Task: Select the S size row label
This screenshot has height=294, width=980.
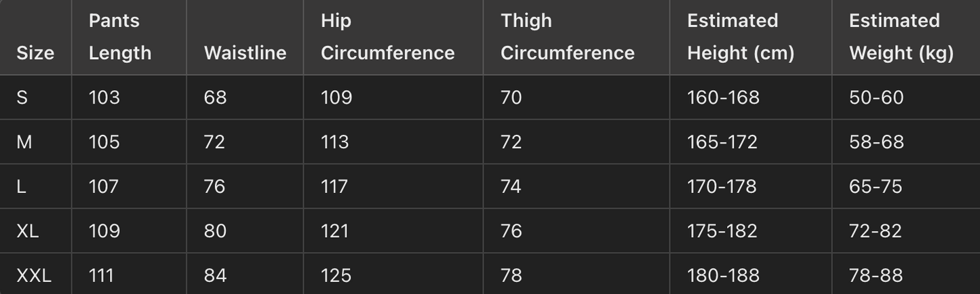Action: coord(22,98)
